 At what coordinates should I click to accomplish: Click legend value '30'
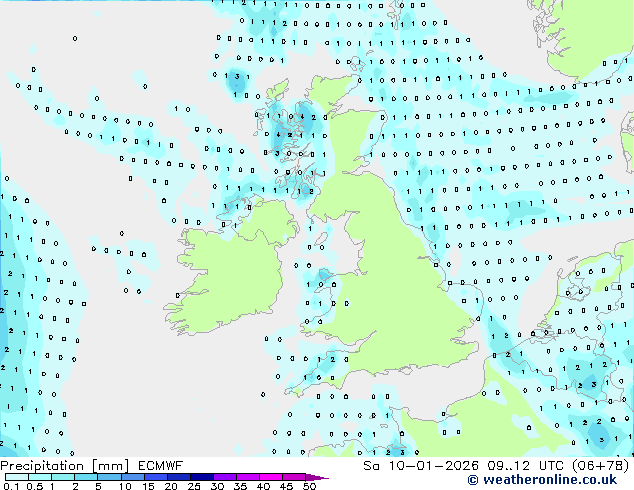click(x=217, y=486)
